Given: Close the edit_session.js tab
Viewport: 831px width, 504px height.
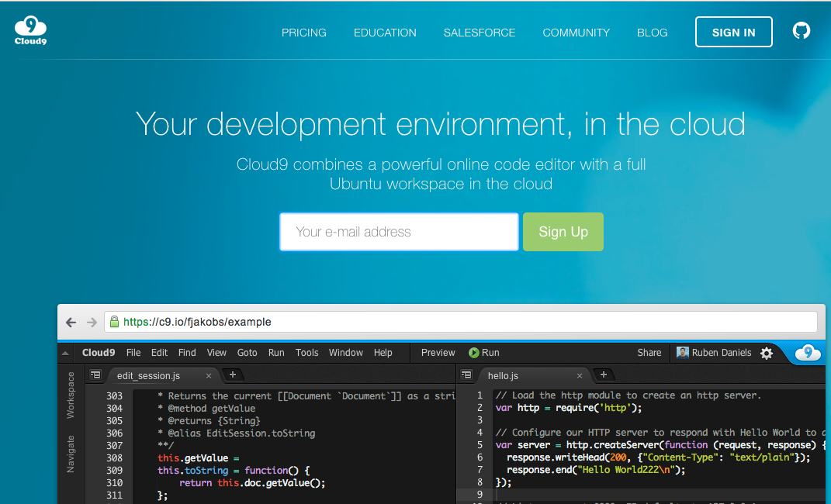Looking at the screenshot, I should 209,376.
